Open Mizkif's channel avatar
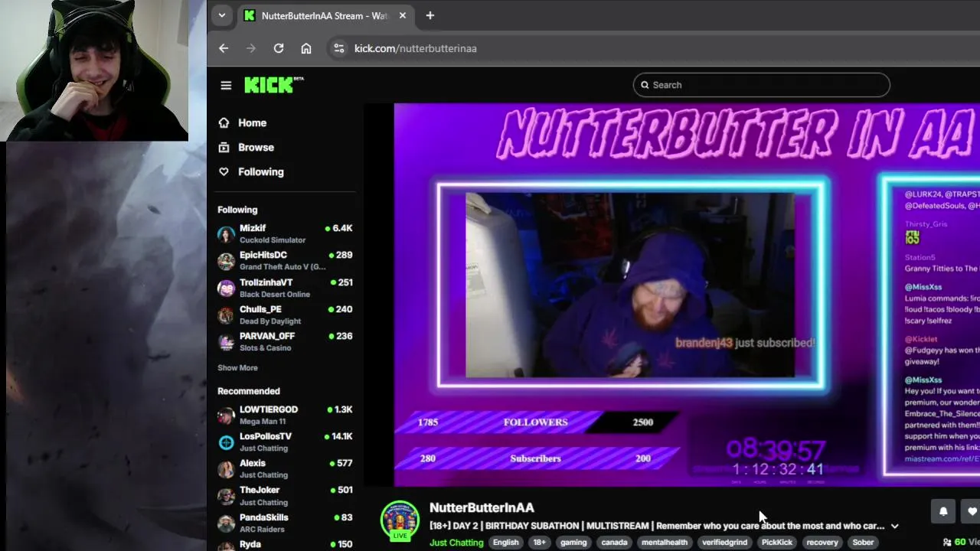Viewport: 980px width, 551px height. coord(226,234)
